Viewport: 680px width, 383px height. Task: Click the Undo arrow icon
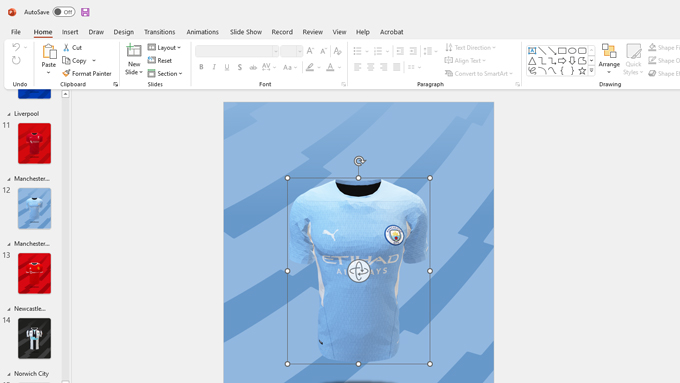click(x=16, y=47)
